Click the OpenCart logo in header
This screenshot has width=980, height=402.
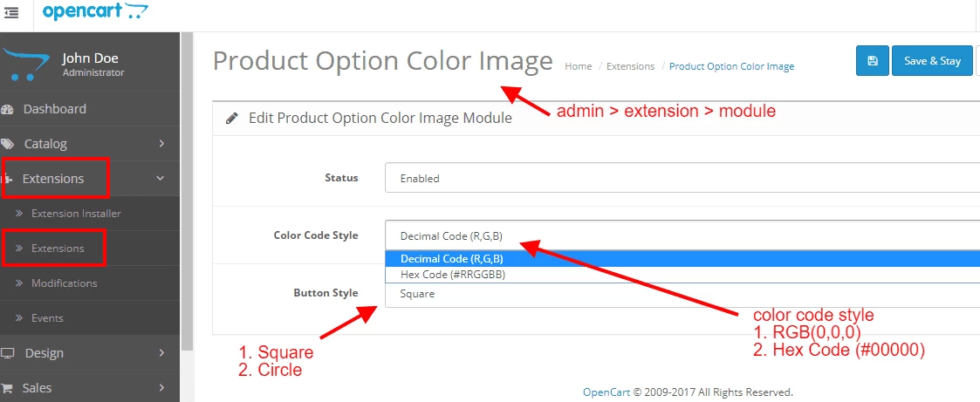95,13
